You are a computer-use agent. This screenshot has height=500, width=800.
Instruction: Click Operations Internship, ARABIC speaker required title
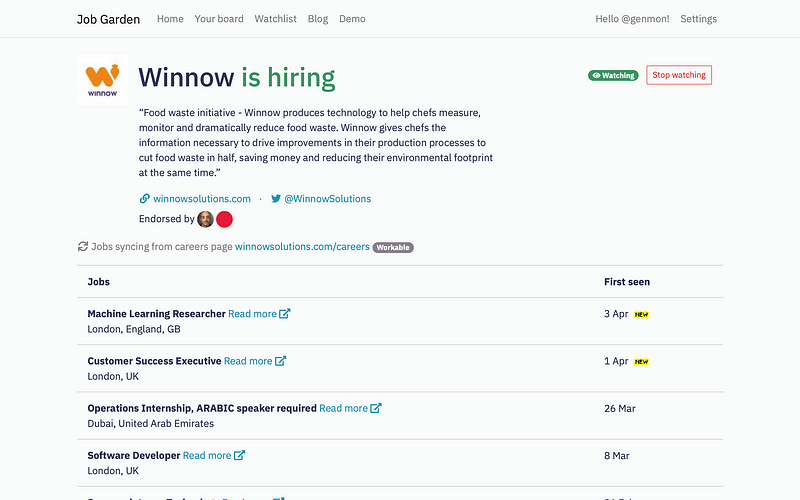tap(202, 408)
